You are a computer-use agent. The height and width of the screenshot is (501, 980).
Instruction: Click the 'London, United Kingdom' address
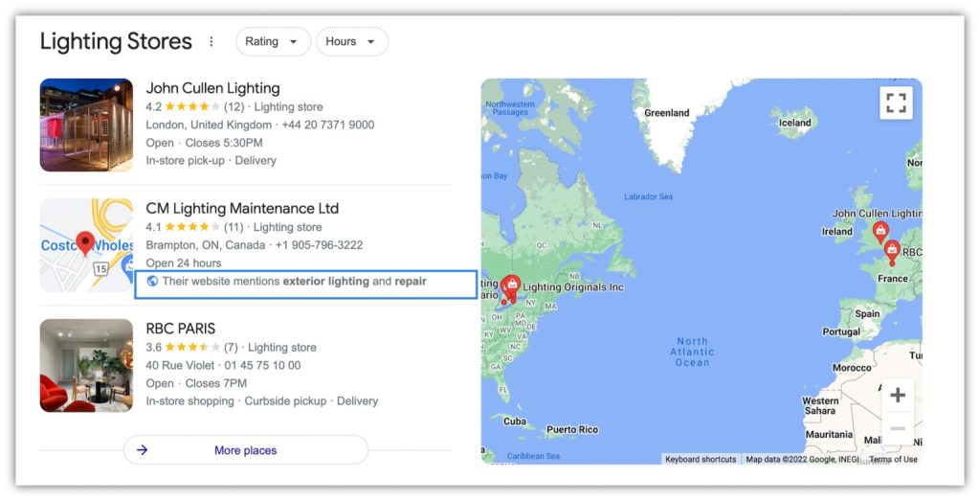209,125
